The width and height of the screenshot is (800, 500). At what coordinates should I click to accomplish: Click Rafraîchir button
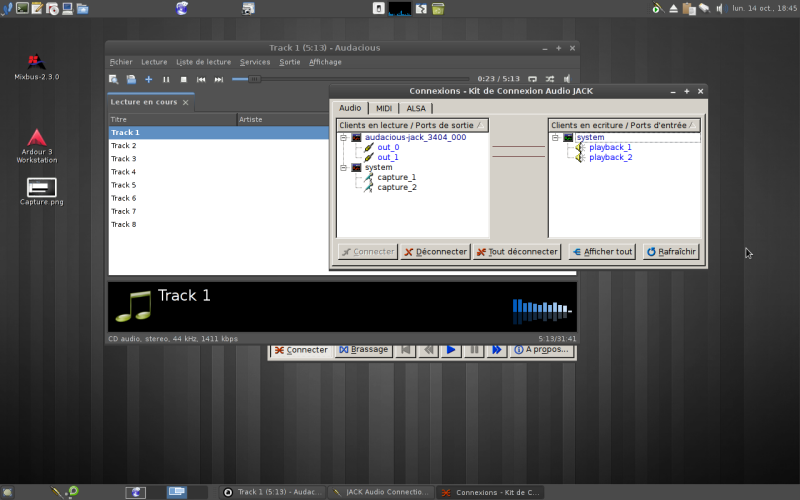tap(671, 252)
